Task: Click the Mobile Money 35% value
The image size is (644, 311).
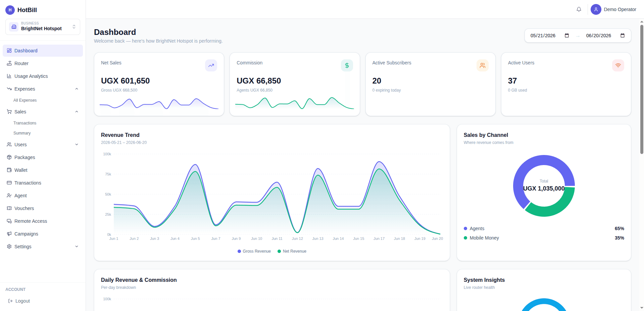Action: 619,238
